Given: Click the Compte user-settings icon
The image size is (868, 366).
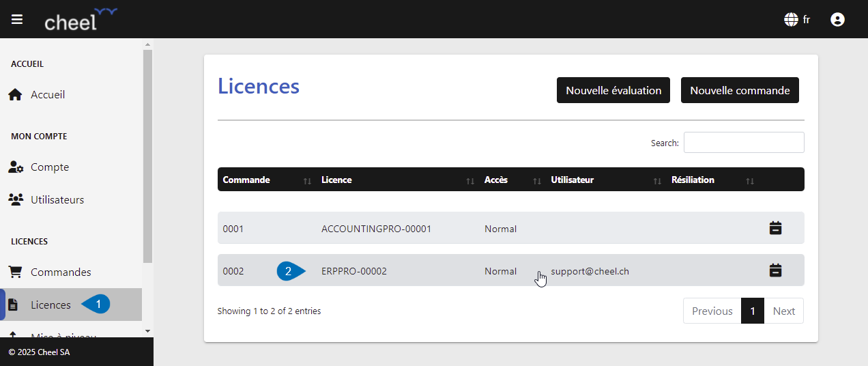Looking at the screenshot, I should click(16, 167).
